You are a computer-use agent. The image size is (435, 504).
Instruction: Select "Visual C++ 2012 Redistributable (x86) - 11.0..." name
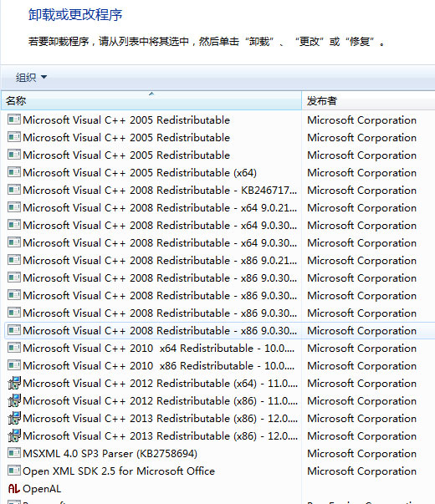(x=161, y=401)
